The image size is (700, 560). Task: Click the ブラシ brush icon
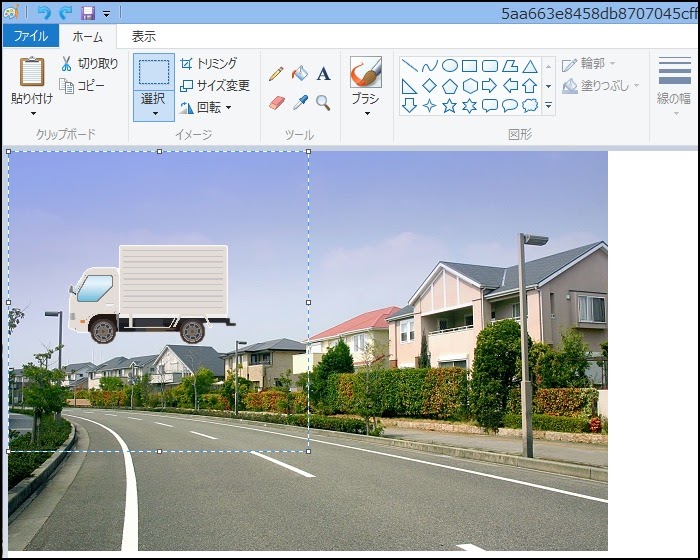click(366, 71)
